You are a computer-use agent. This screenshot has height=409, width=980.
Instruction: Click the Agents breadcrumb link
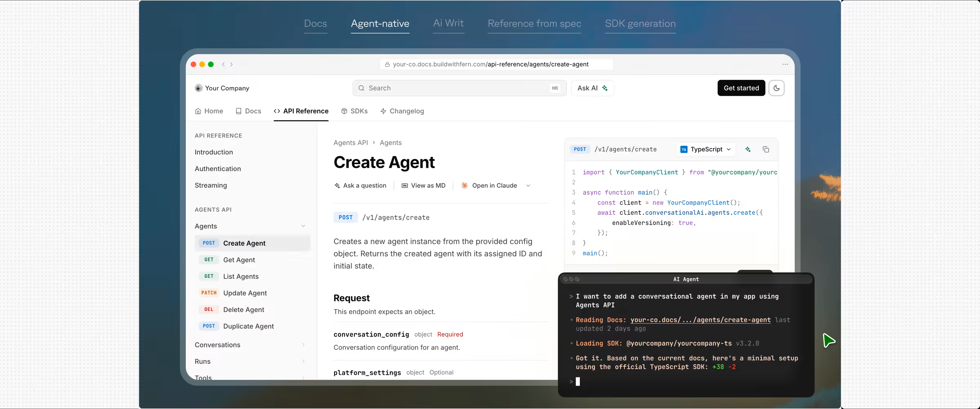tap(390, 143)
